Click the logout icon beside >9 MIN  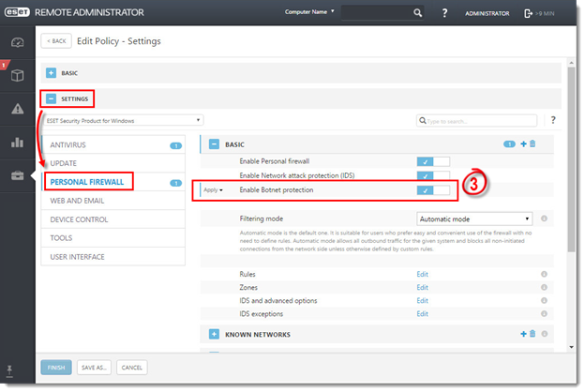click(x=528, y=13)
